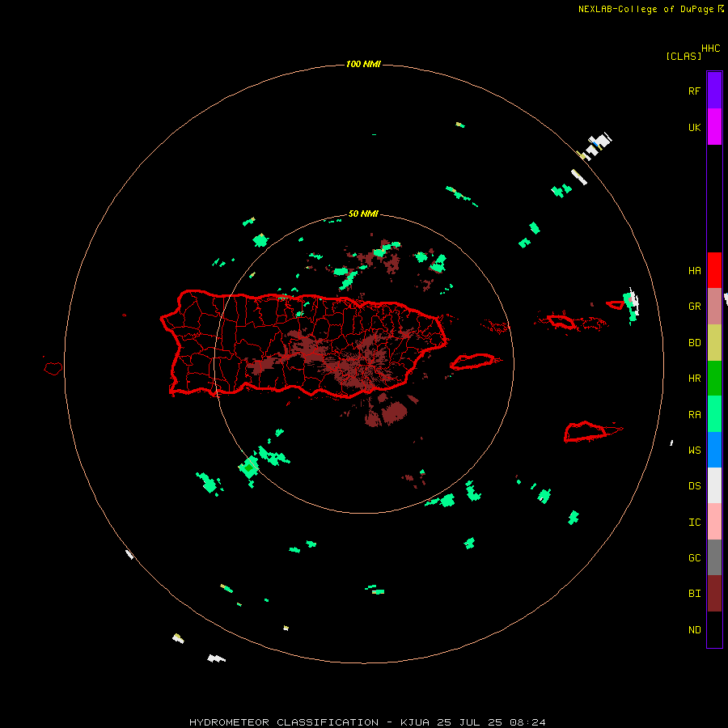Click the light green RA swatch
The width and height of the screenshot is (728, 728).
[x=714, y=414]
